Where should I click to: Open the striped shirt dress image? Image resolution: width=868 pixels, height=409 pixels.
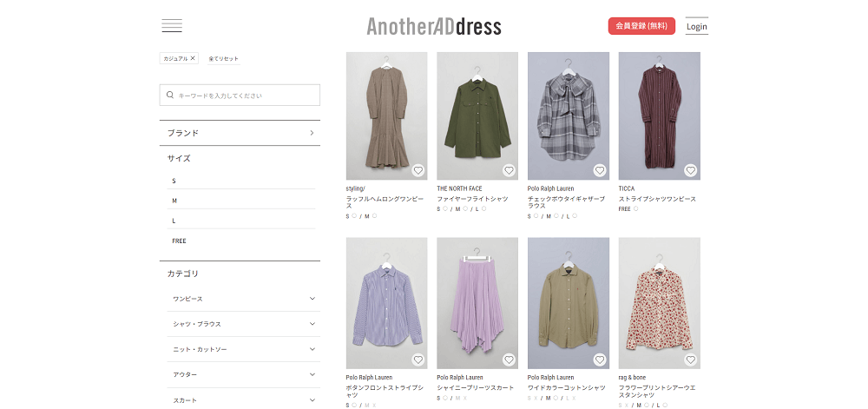click(660, 115)
